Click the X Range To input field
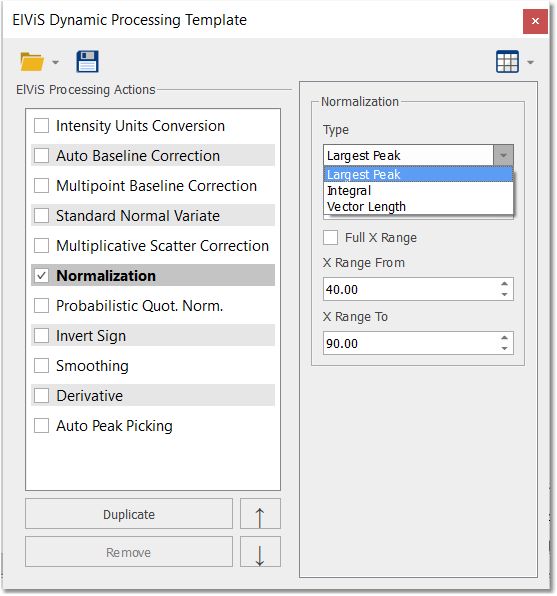This screenshot has width=557, height=596. [410, 343]
